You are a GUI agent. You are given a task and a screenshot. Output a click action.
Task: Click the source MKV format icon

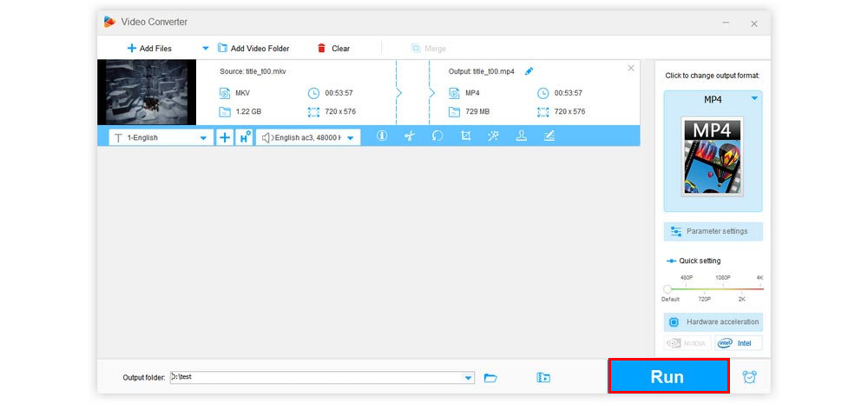coord(224,93)
